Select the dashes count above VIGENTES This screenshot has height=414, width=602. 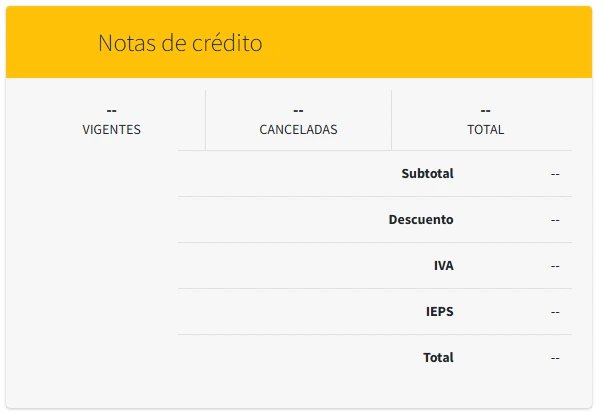click(112, 110)
